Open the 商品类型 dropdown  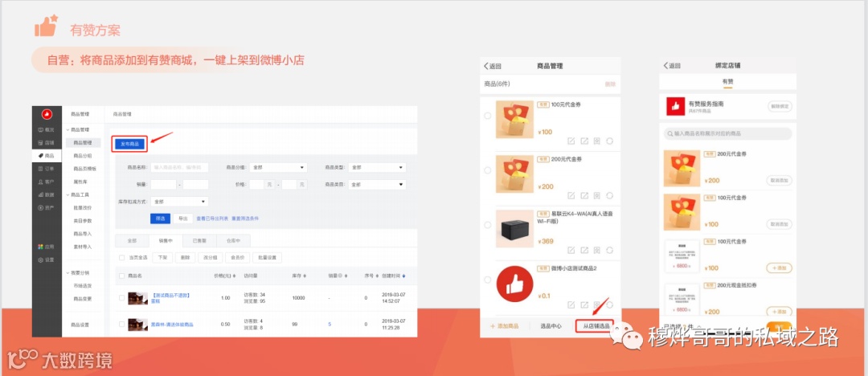(378, 167)
